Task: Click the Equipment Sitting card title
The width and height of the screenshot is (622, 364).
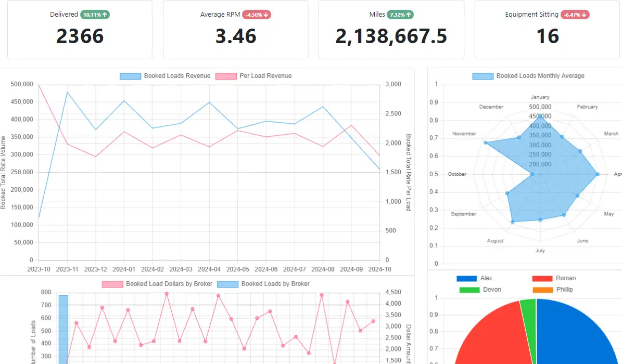Action: [x=531, y=14]
